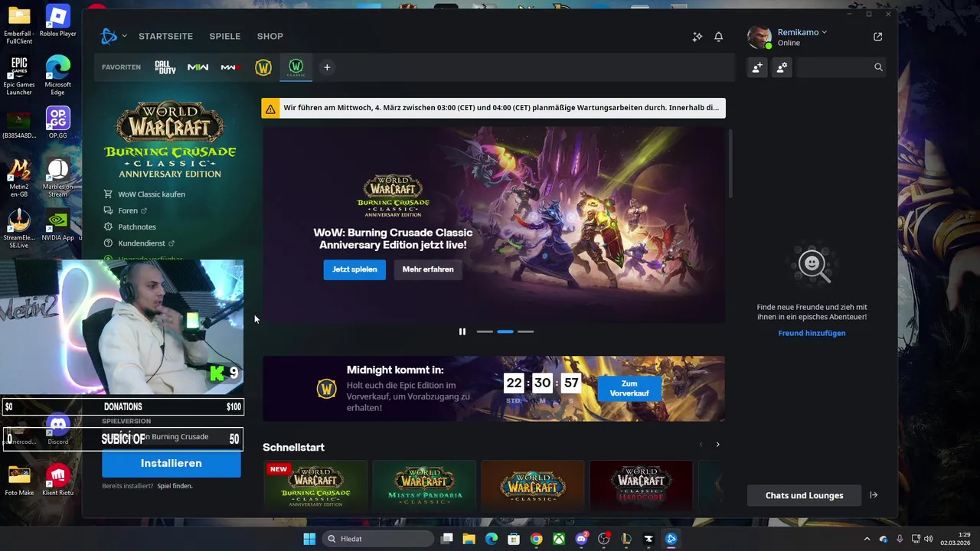Click the taskbar Hledat search box
This screenshot has height=551, width=980.
pyautogui.click(x=377, y=539)
